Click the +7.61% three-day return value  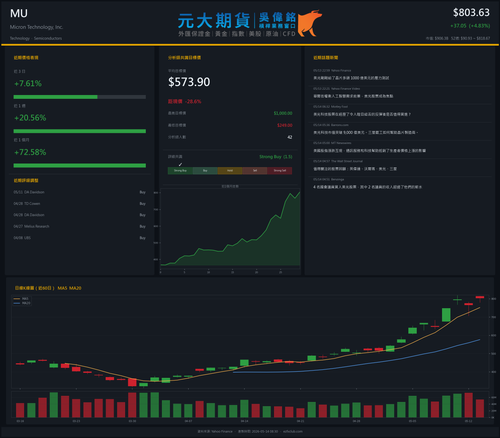pos(28,83)
